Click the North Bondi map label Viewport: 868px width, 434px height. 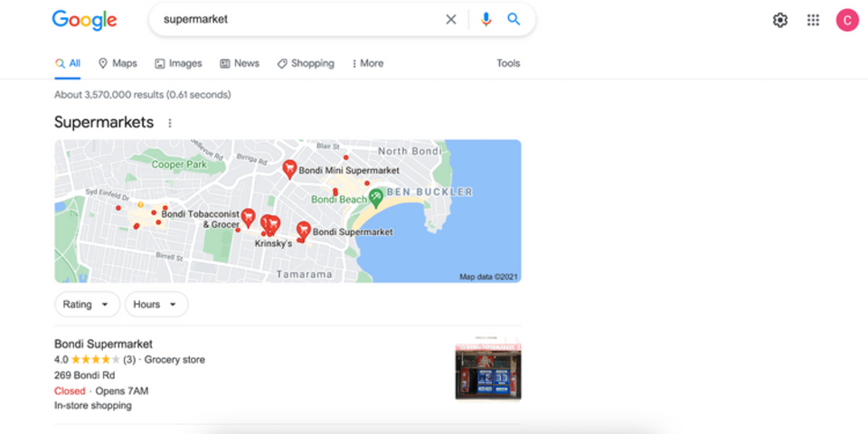click(410, 152)
